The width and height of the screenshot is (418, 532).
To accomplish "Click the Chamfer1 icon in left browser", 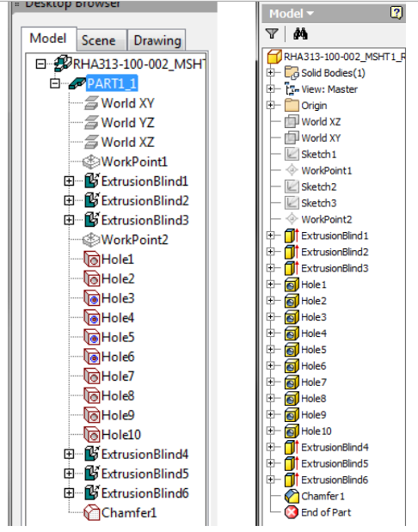I will coord(92,512).
